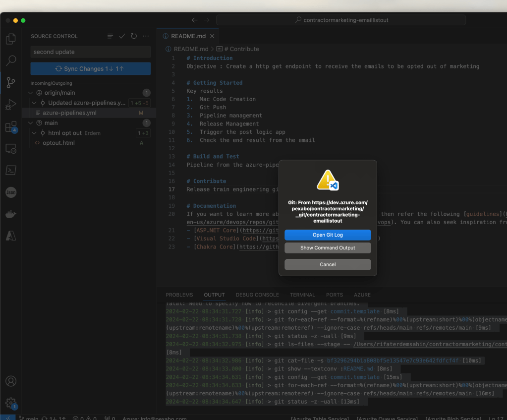Click View as Tree/List icon in Source Control

[110, 36]
